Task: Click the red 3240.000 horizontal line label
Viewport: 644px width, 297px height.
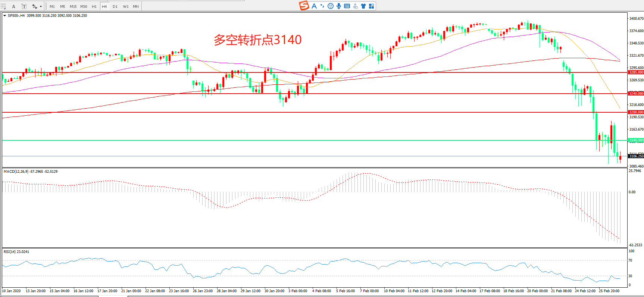Action: pyautogui.click(x=636, y=93)
